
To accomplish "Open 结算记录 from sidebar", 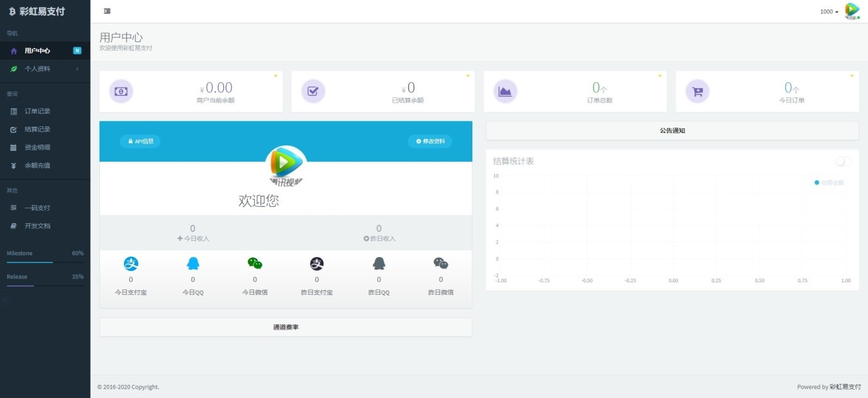I will 45,130.
